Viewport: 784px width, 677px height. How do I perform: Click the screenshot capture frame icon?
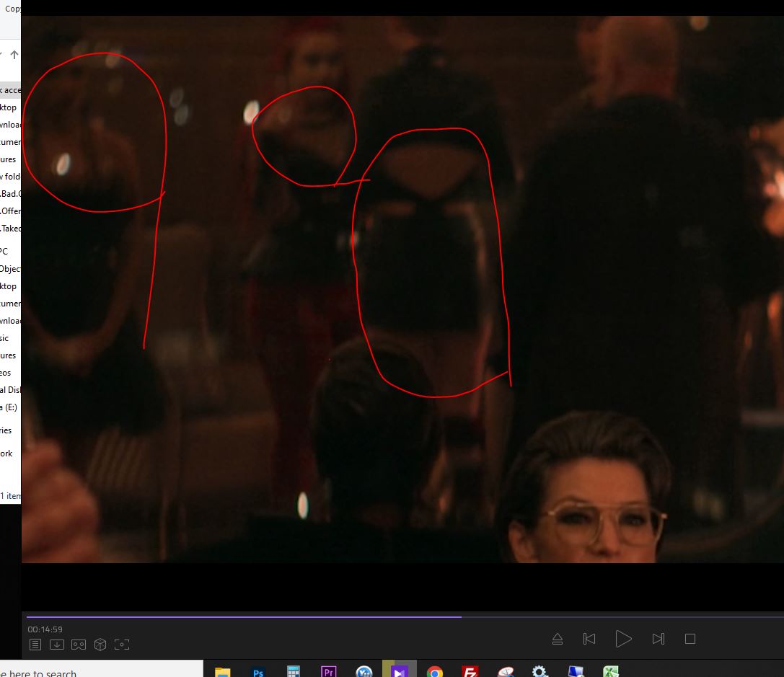[x=122, y=645]
